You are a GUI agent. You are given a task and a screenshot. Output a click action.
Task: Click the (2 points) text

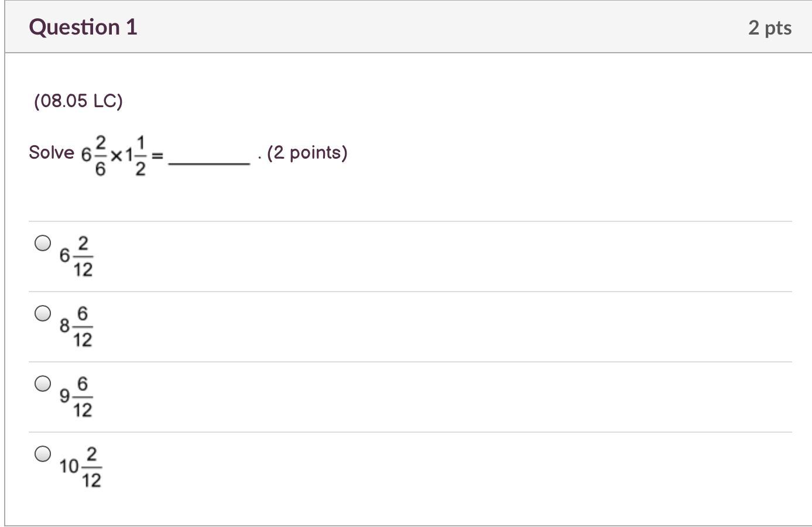307,152
